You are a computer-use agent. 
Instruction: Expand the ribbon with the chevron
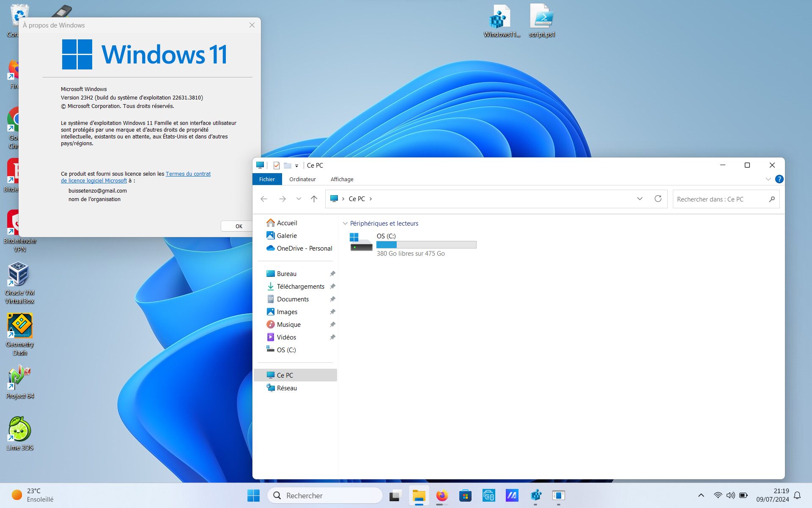[768, 179]
